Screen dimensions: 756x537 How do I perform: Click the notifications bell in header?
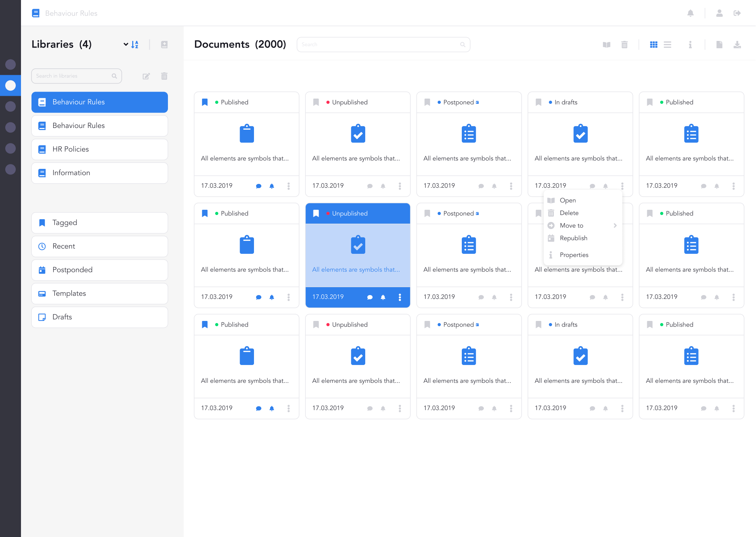pyautogui.click(x=690, y=13)
